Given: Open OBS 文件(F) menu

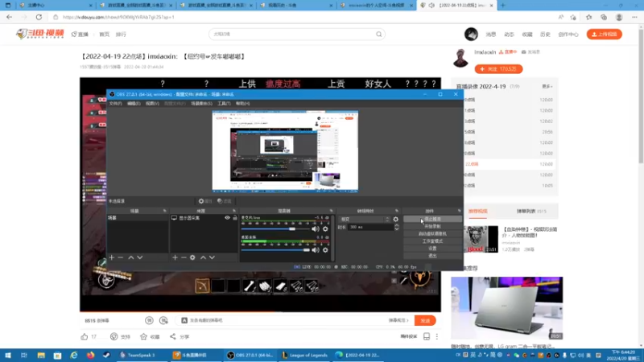Looking at the screenshot, I should coord(115,104).
